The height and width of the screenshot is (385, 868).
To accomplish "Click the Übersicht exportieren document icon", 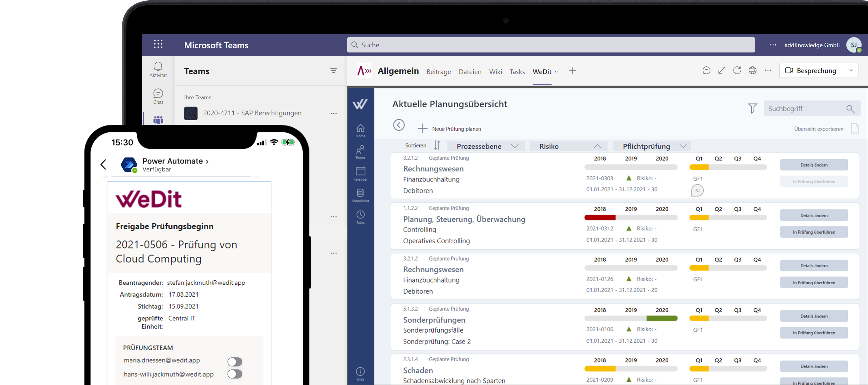I will (855, 129).
